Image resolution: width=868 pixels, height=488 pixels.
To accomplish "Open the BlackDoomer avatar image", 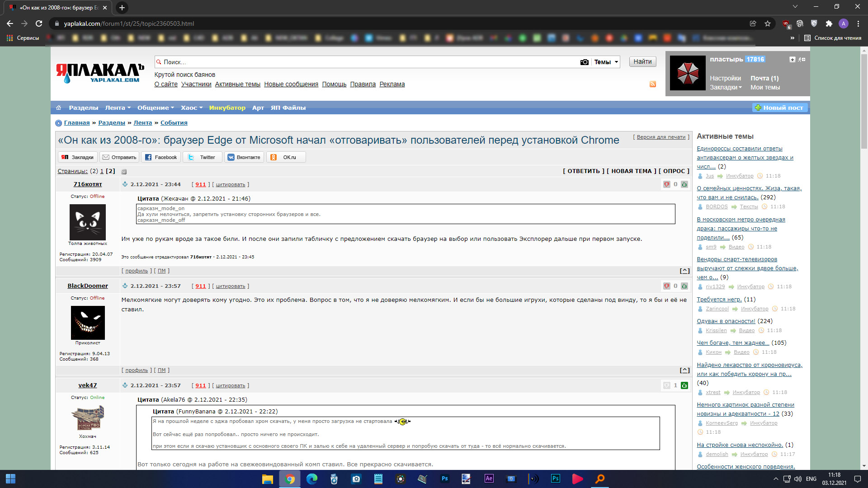I will (88, 323).
